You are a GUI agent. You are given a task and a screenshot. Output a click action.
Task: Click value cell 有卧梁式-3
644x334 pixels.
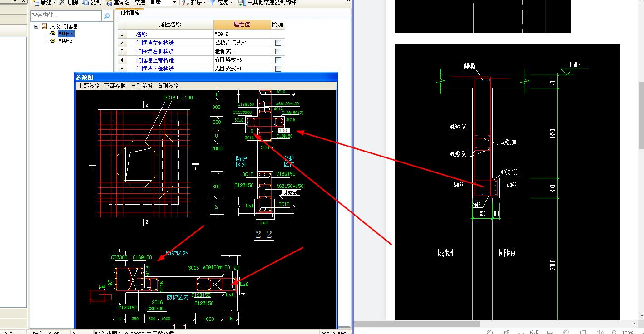(x=242, y=60)
